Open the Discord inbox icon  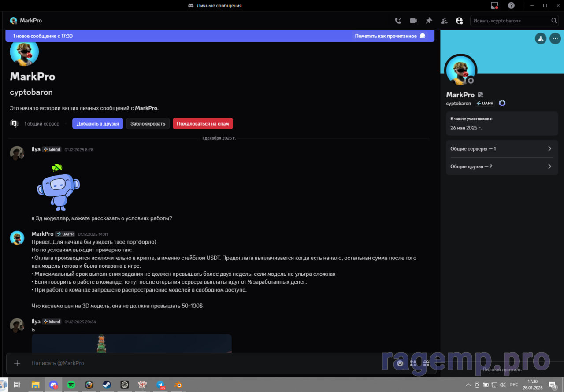click(494, 6)
